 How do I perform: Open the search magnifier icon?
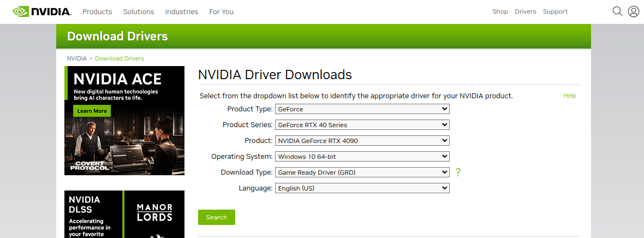[617, 11]
